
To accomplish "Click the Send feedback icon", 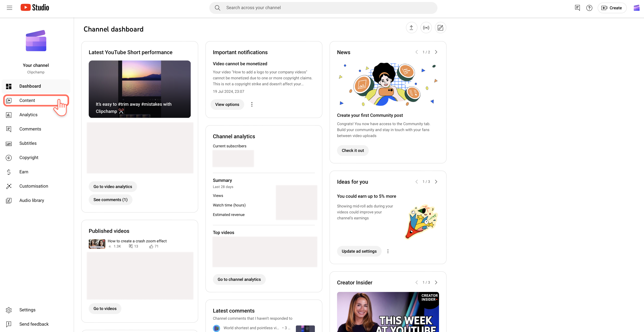I will (x=9, y=324).
